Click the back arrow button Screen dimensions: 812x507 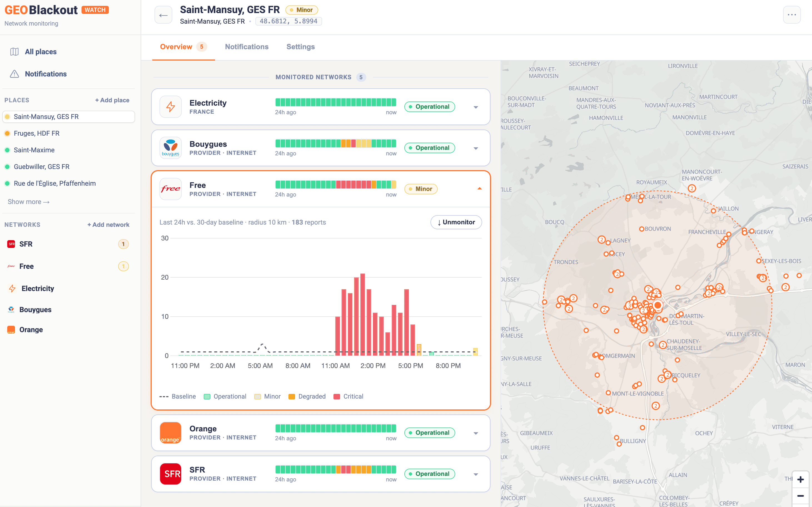coord(163,15)
